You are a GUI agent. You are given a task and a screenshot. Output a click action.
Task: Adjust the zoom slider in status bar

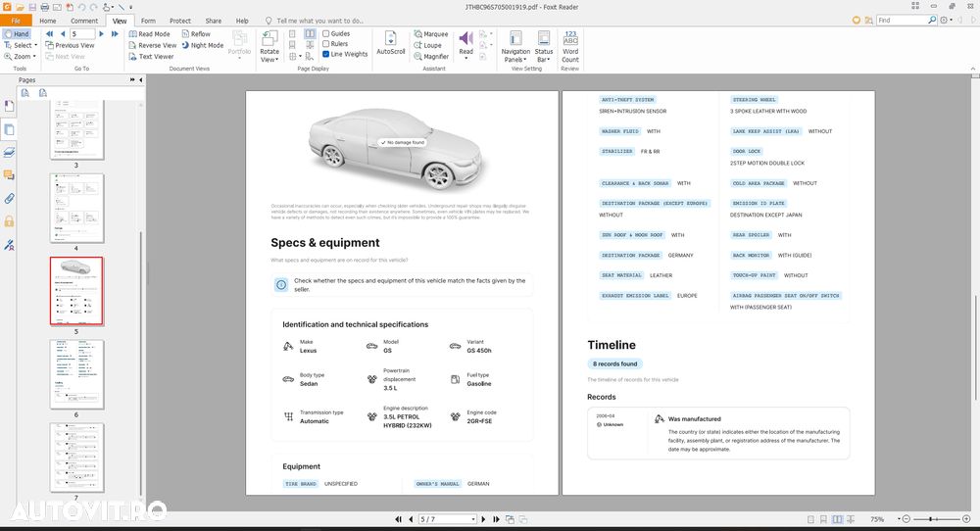pos(932,519)
